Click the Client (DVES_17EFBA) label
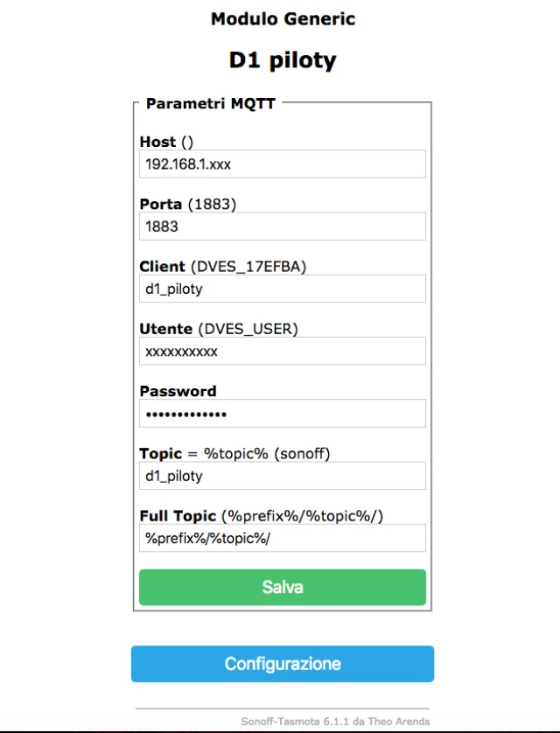Image resolution: width=560 pixels, height=733 pixels. 223,266
